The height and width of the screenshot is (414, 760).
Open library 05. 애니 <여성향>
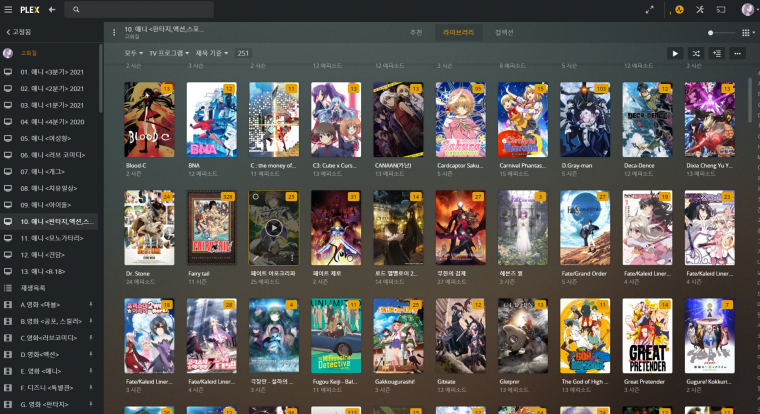[48, 138]
